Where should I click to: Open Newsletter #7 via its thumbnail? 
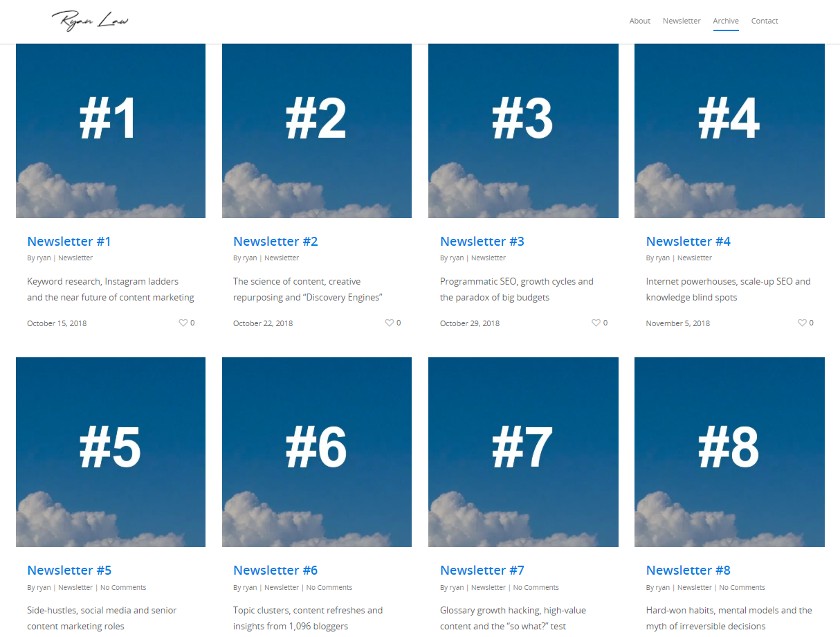(523, 451)
